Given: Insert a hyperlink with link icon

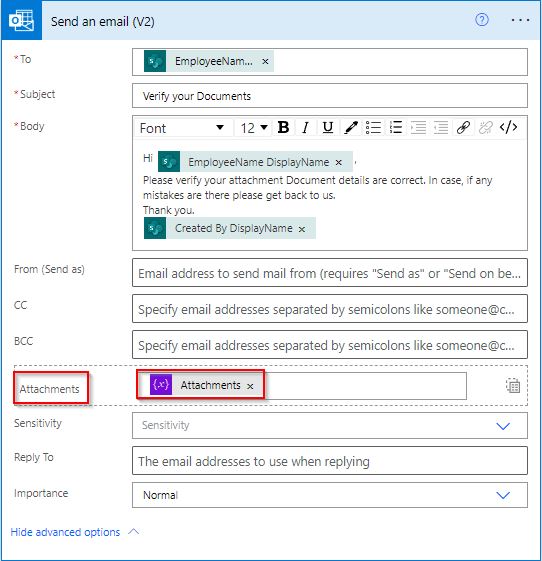Looking at the screenshot, I should coord(463,127).
